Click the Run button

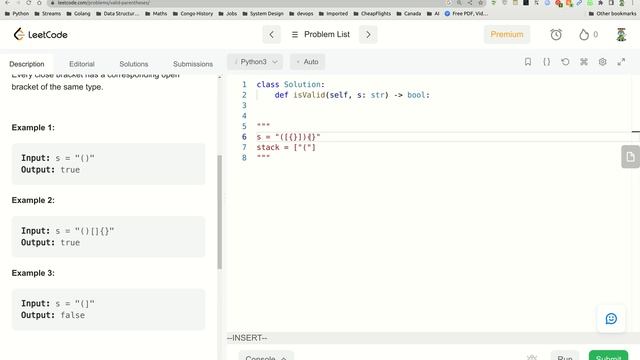point(565,357)
